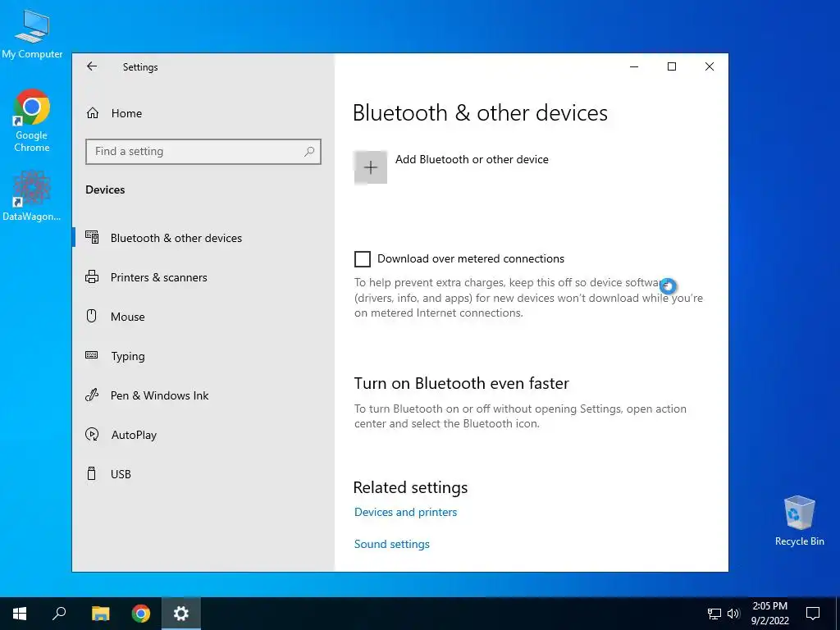This screenshot has width=840, height=630.
Task: Open the action center notification icon
Action: click(813, 614)
